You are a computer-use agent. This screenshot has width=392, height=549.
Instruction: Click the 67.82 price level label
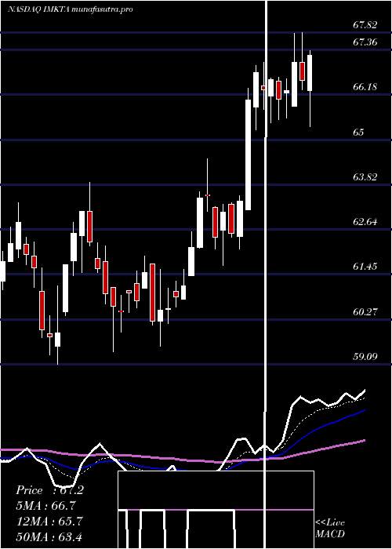(365, 25)
